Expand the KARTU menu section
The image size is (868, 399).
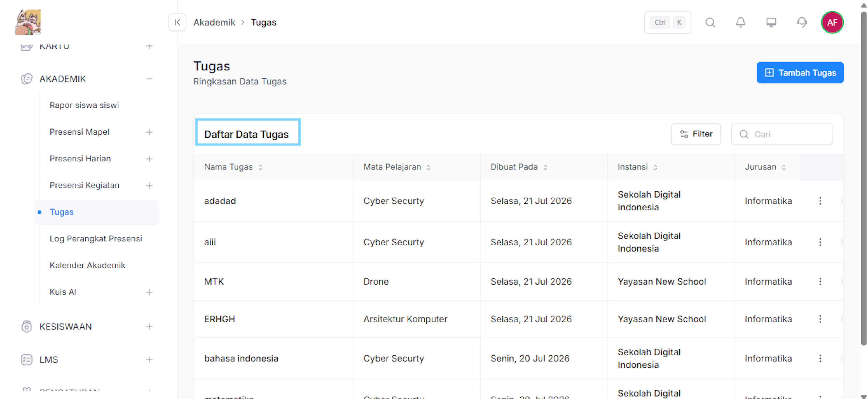click(149, 46)
